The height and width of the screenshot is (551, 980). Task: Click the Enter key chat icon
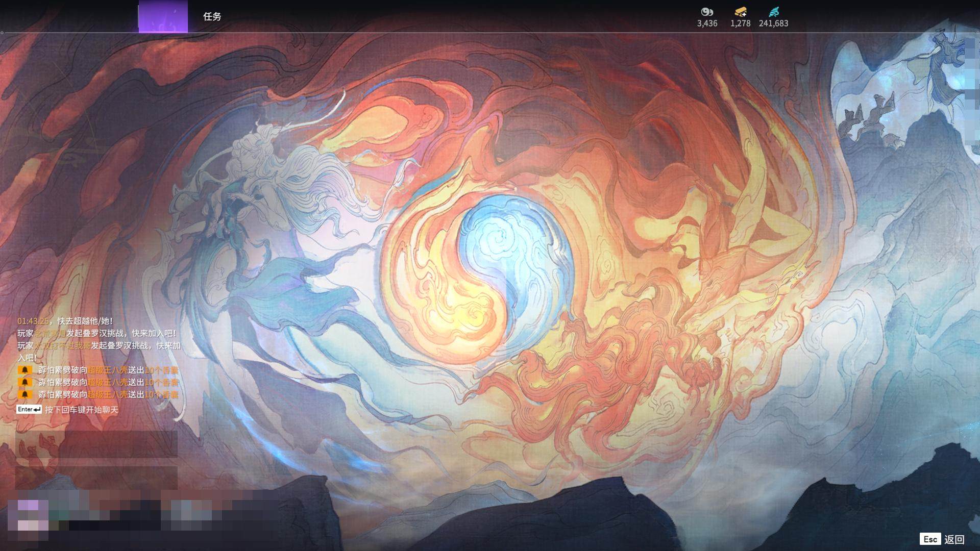point(29,409)
